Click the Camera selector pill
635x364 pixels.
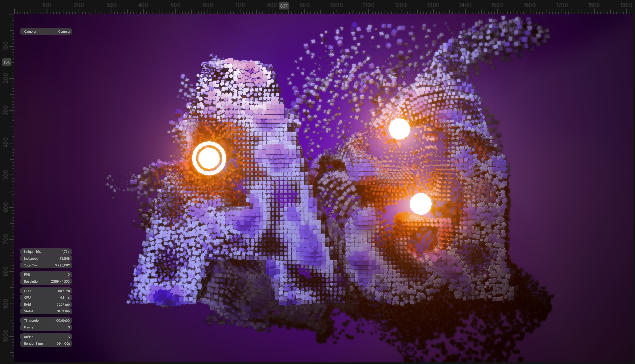46,32
